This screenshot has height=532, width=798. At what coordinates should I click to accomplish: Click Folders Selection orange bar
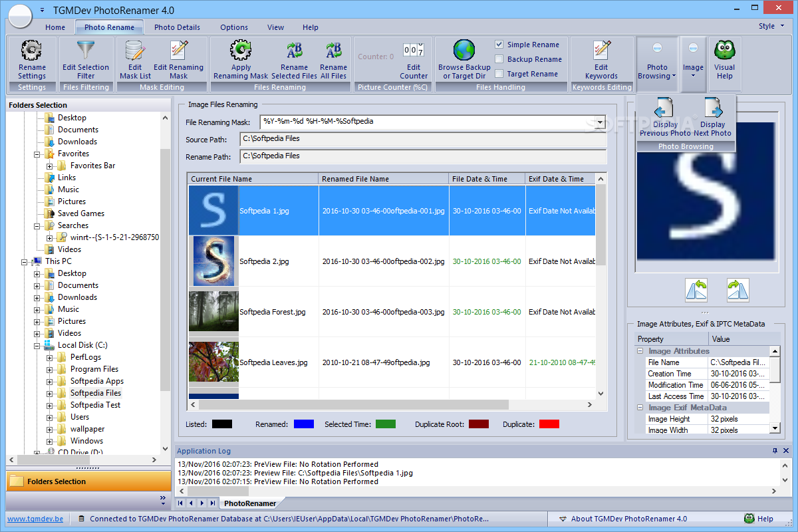[89, 481]
